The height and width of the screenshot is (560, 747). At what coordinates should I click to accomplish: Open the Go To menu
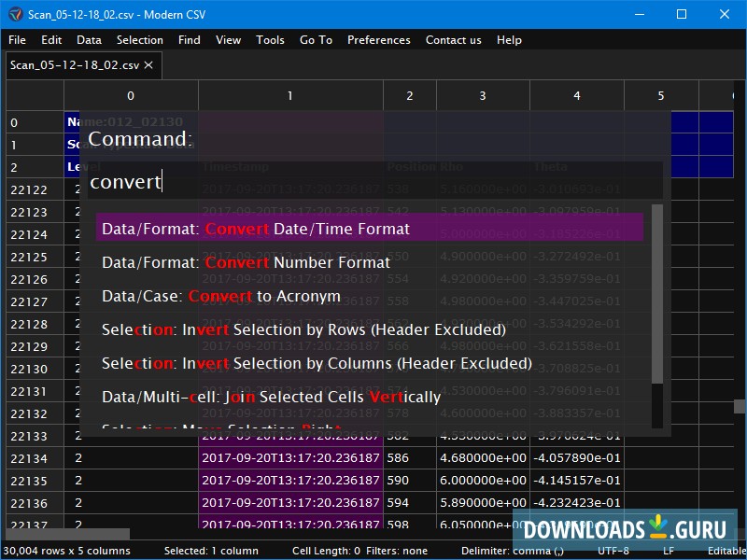tap(316, 40)
